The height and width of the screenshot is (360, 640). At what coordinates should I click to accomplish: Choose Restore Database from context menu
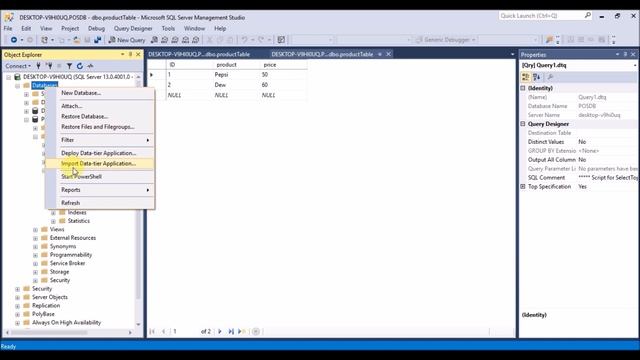(x=100, y=117)
